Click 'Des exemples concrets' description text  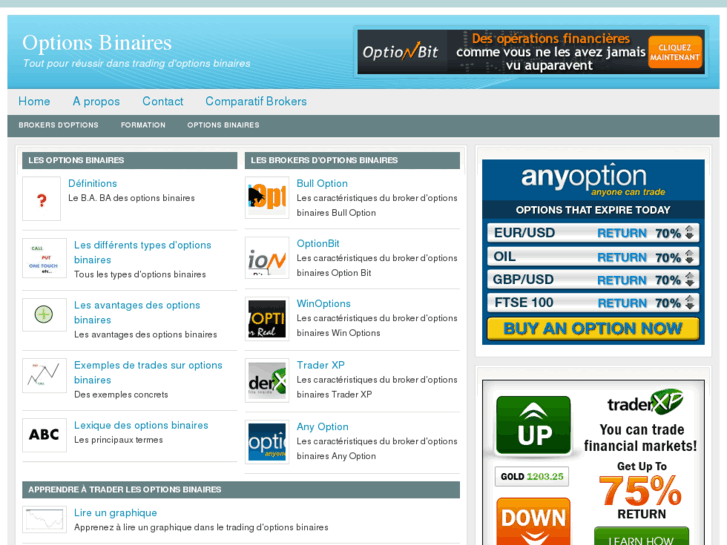point(121,395)
